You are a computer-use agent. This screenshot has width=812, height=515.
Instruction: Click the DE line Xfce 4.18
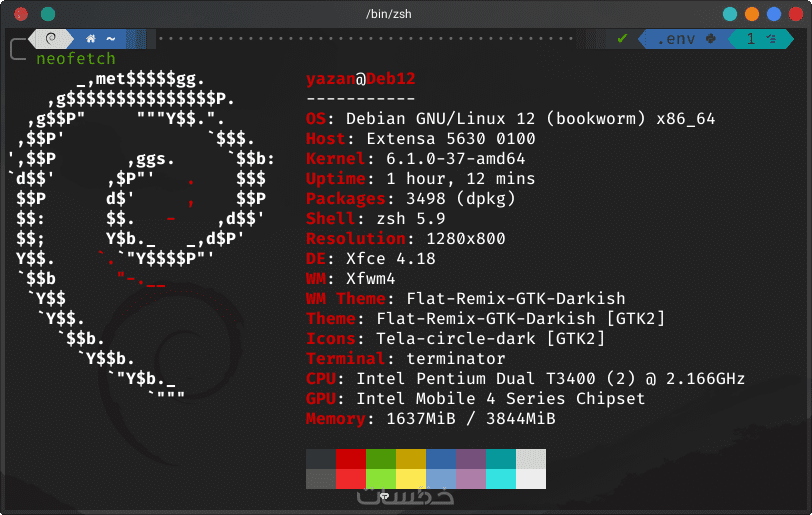point(371,259)
